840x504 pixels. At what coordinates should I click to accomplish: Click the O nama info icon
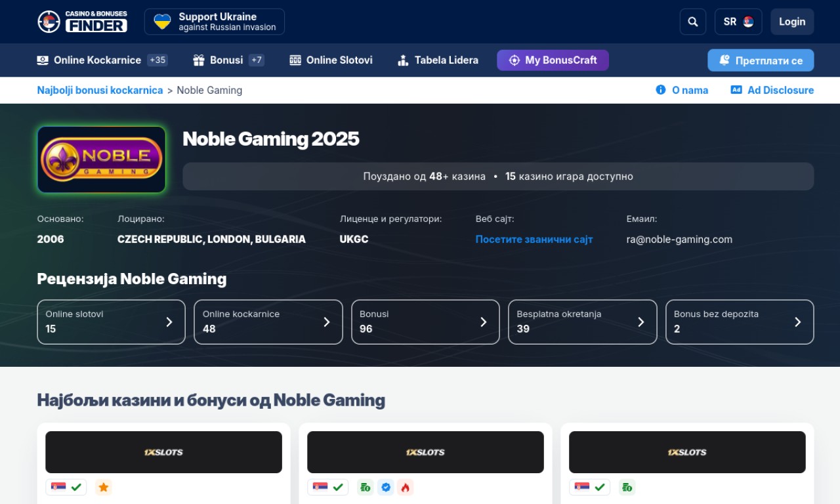[x=661, y=90]
